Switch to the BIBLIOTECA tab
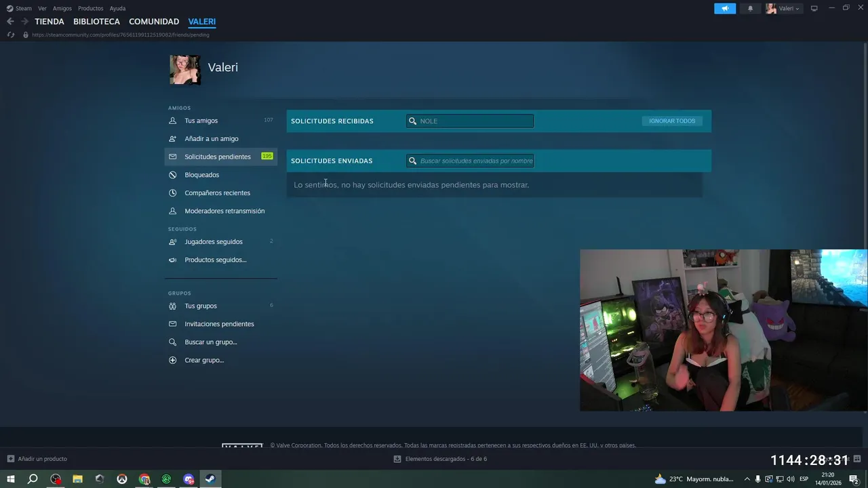 click(x=96, y=22)
